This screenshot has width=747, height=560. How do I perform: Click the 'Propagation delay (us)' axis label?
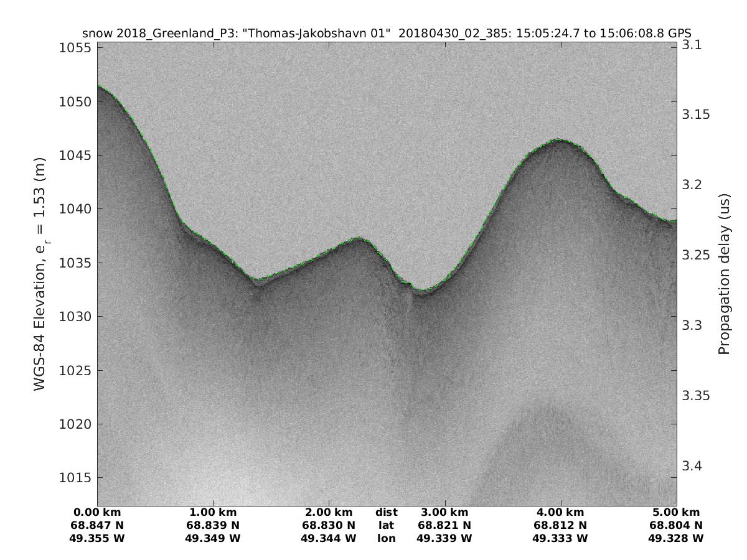point(723,274)
